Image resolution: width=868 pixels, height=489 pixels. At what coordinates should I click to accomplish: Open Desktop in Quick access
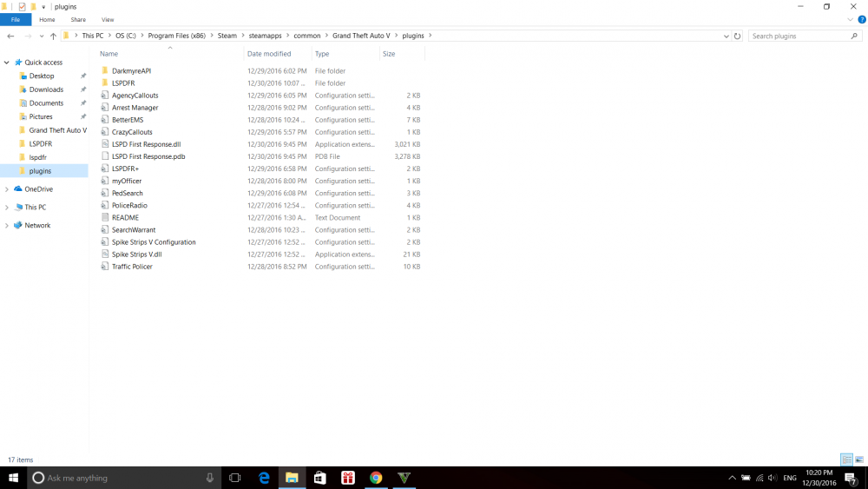click(x=42, y=76)
